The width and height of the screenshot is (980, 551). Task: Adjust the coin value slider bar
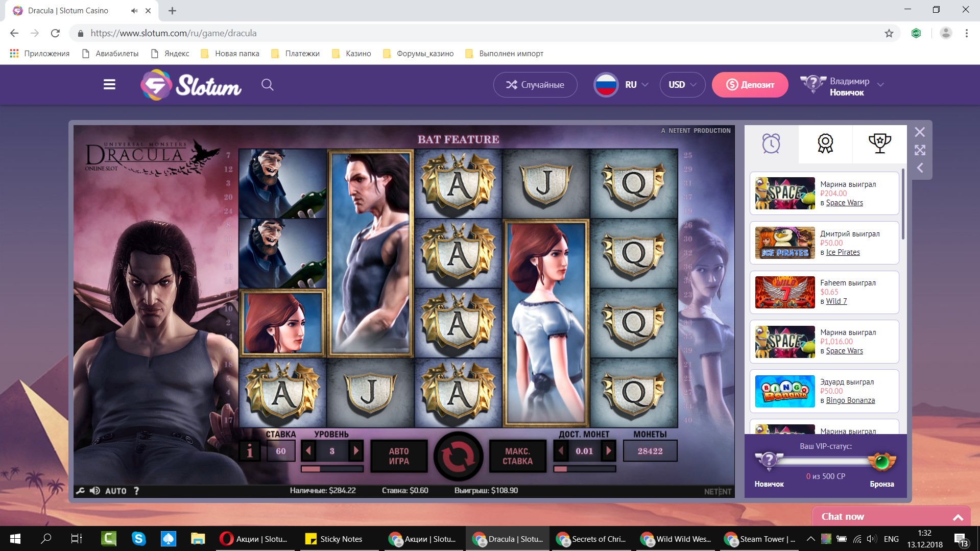click(x=585, y=469)
